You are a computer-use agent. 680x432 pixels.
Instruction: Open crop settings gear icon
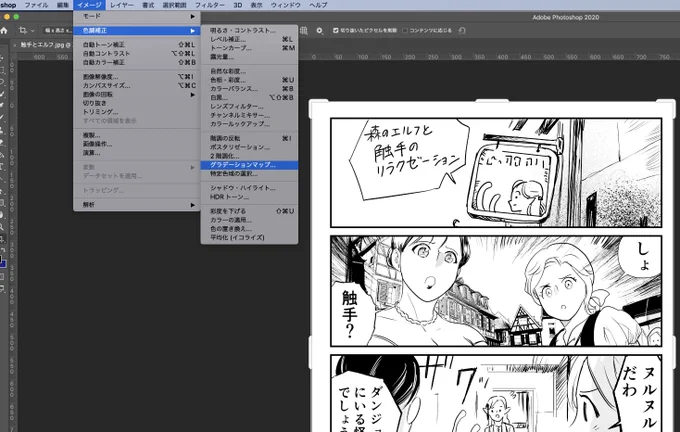point(320,30)
